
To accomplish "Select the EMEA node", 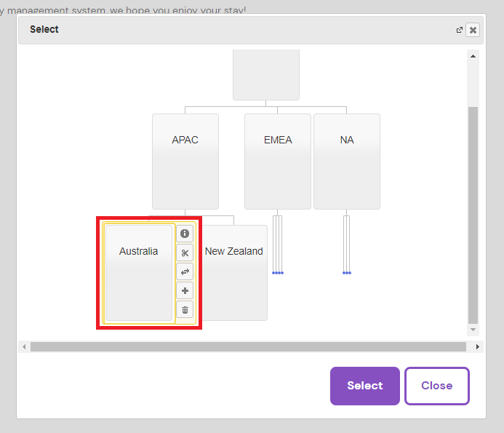I will pos(277,161).
